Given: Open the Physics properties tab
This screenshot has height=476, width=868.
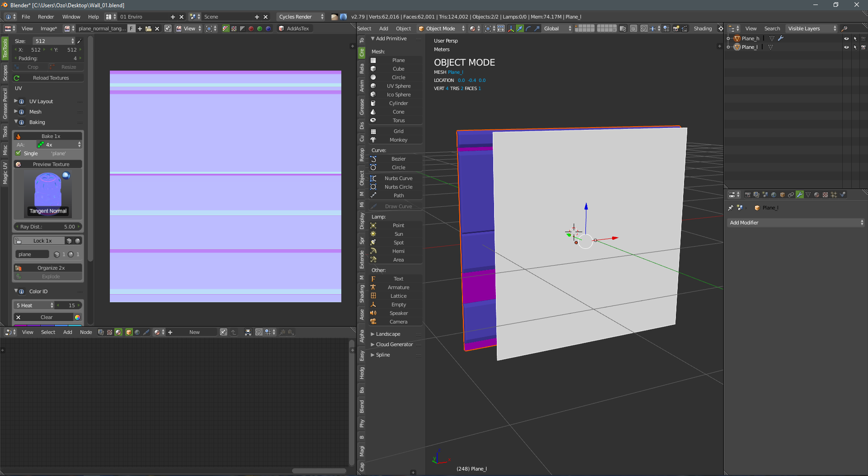Looking at the screenshot, I should coord(843,195).
